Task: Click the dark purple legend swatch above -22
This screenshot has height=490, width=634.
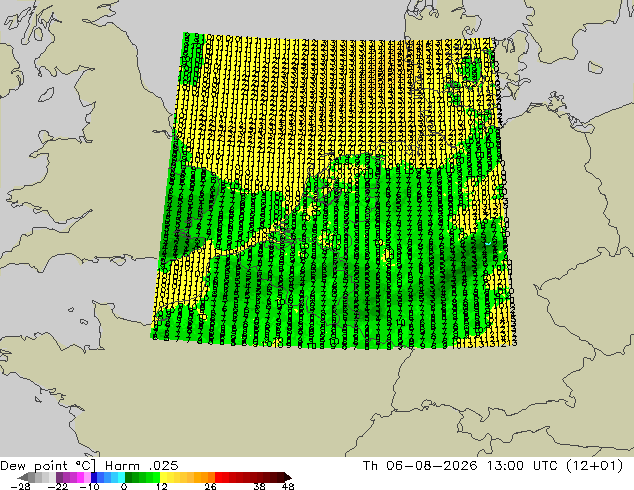Action: [x=59, y=477]
